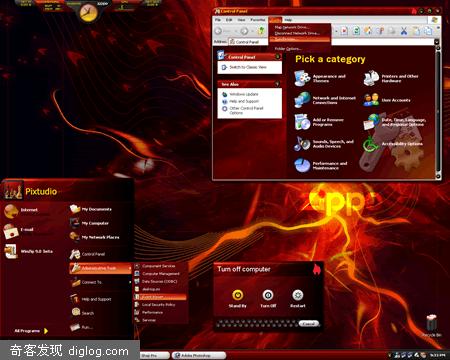The height and width of the screenshot is (360, 450).
Task: Open the User Accounts category icon
Action: (x=371, y=100)
